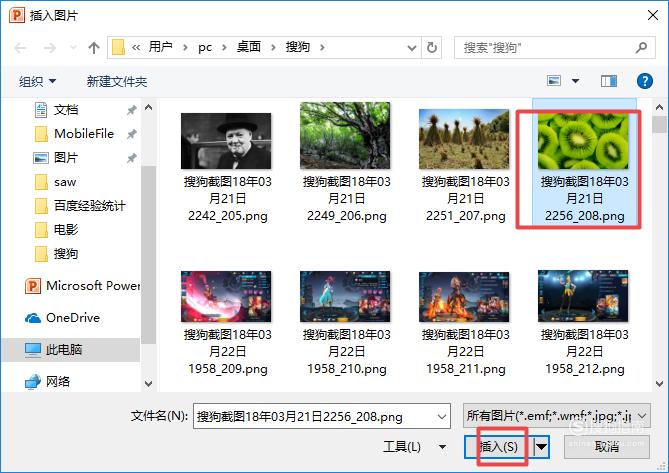This screenshot has width=669, height=473.
Task: Open the 插入 button dropdown arrow
Action: 541,447
